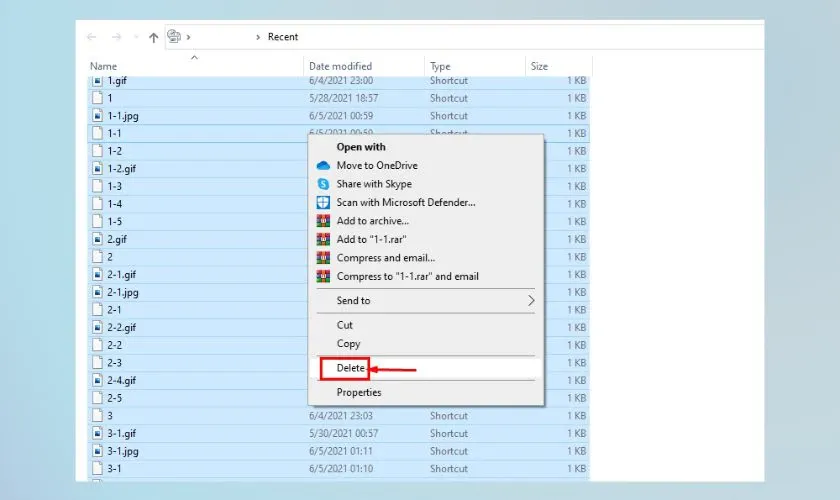Screen dimensions: 840x500
Task: Click the Microsoft Defender shield icon
Action: click(323, 202)
